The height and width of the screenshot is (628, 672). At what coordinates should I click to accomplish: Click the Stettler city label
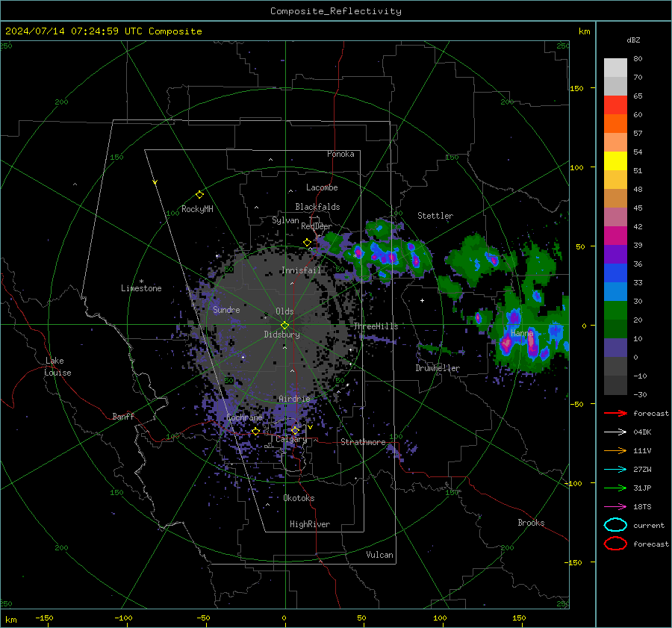[x=435, y=216]
